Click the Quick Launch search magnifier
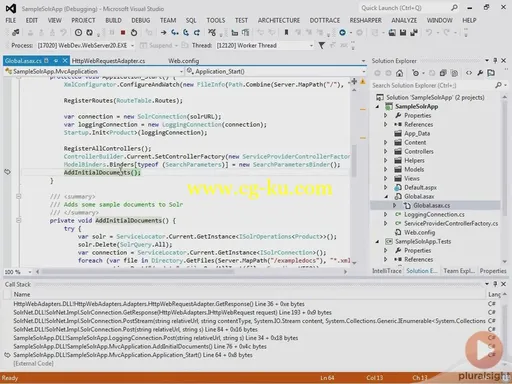512x384 pixels. click(x=454, y=8)
